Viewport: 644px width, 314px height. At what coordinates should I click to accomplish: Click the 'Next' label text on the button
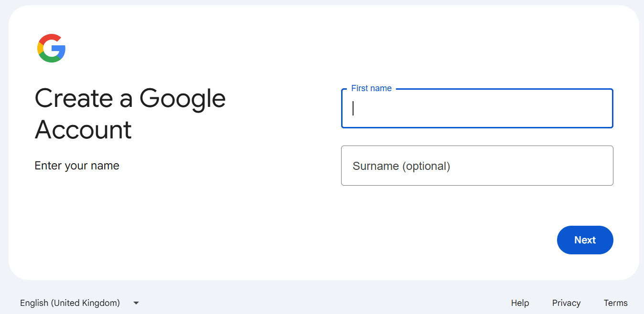pyautogui.click(x=585, y=240)
